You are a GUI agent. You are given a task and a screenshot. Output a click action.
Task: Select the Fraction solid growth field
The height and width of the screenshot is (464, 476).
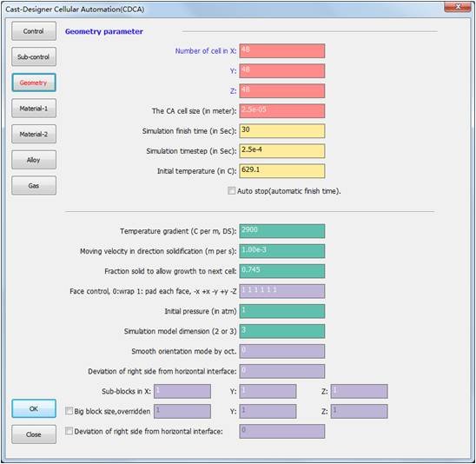[281, 271]
